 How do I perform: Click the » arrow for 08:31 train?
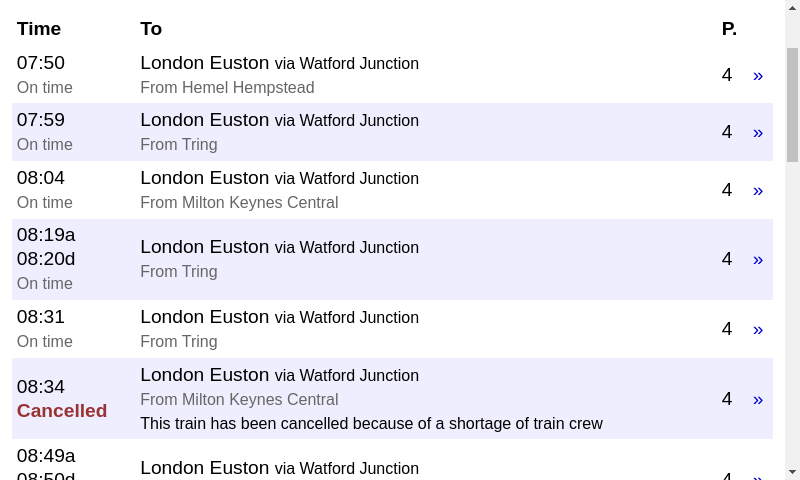point(758,330)
